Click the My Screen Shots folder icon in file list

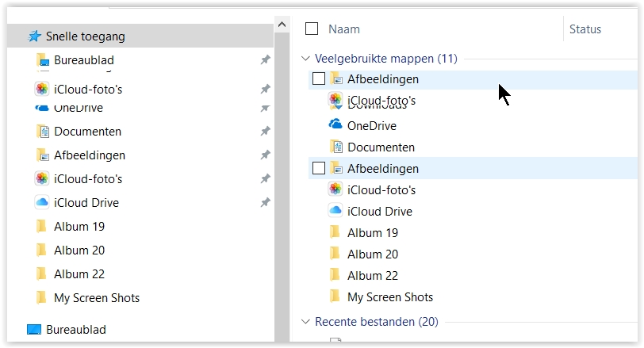pyautogui.click(x=335, y=297)
